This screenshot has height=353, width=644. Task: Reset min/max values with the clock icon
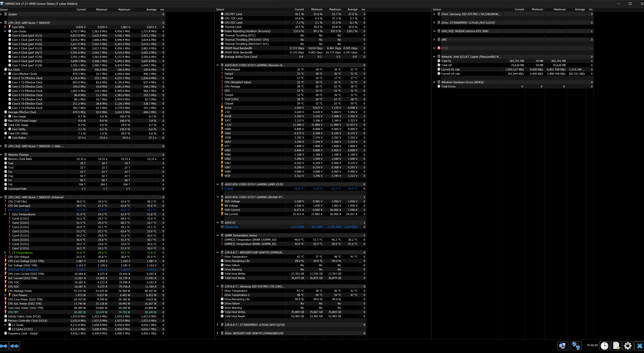[x=604, y=346]
